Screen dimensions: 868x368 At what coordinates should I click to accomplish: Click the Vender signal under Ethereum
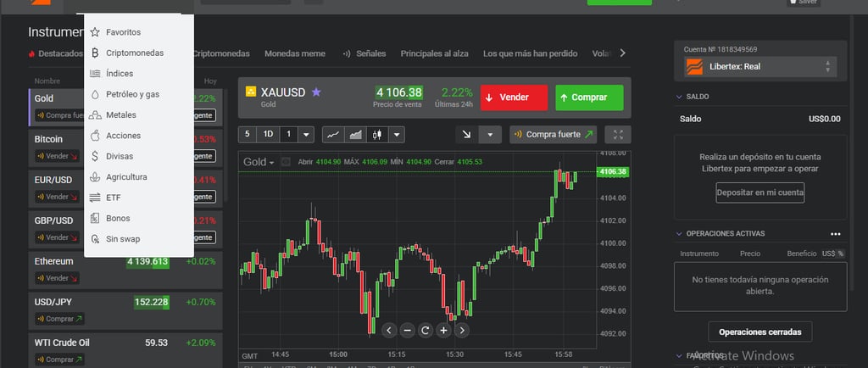coord(57,278)
